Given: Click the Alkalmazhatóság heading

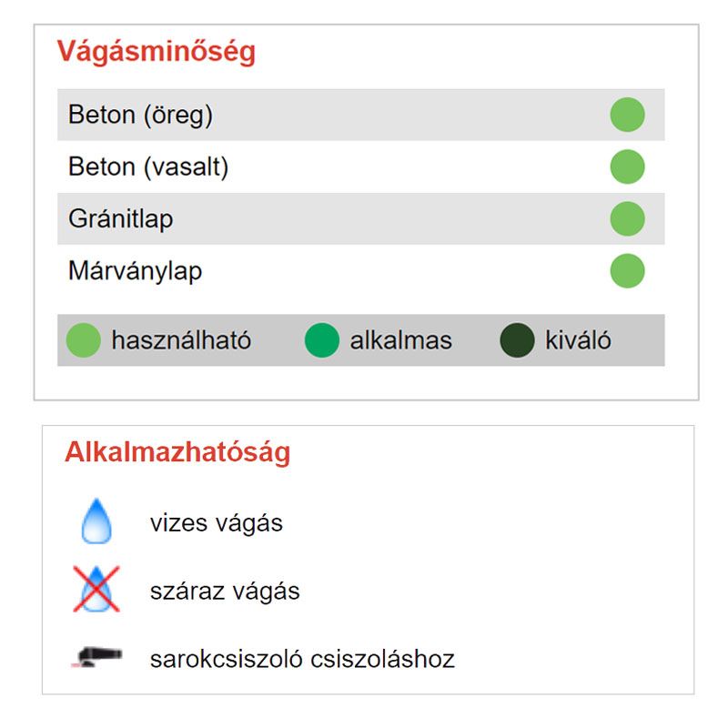Looking at the screenshot, I should pyautogui.click(x=177, y=452).
